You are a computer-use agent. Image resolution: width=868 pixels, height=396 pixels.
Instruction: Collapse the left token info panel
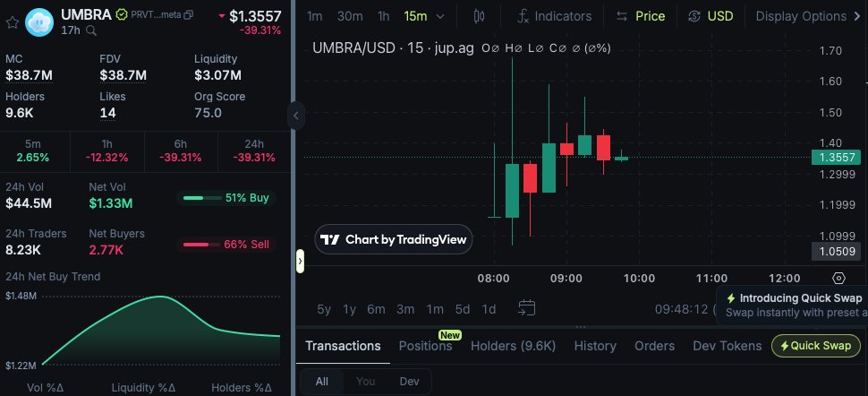pos(295,114)
